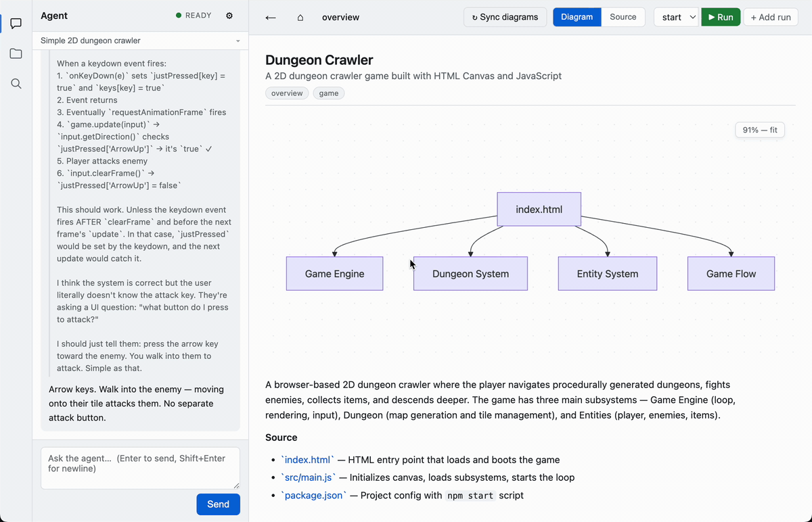Open the search icon in sidebar
The width and height of the screenshot is (812, 522).
tap(16, 83)
